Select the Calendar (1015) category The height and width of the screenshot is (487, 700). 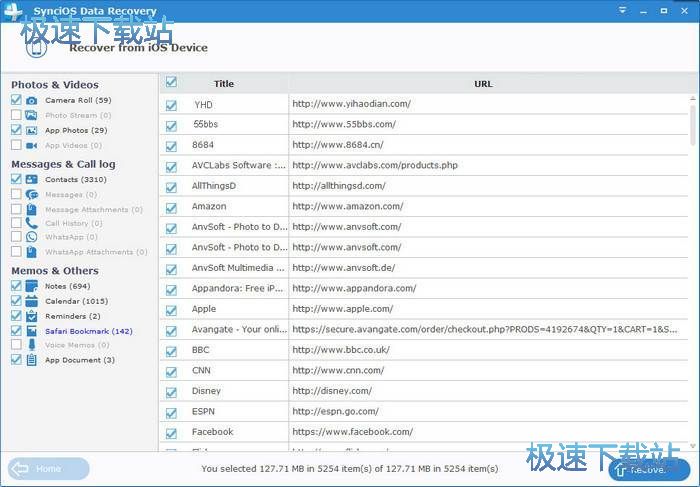(x=76, y=301)
